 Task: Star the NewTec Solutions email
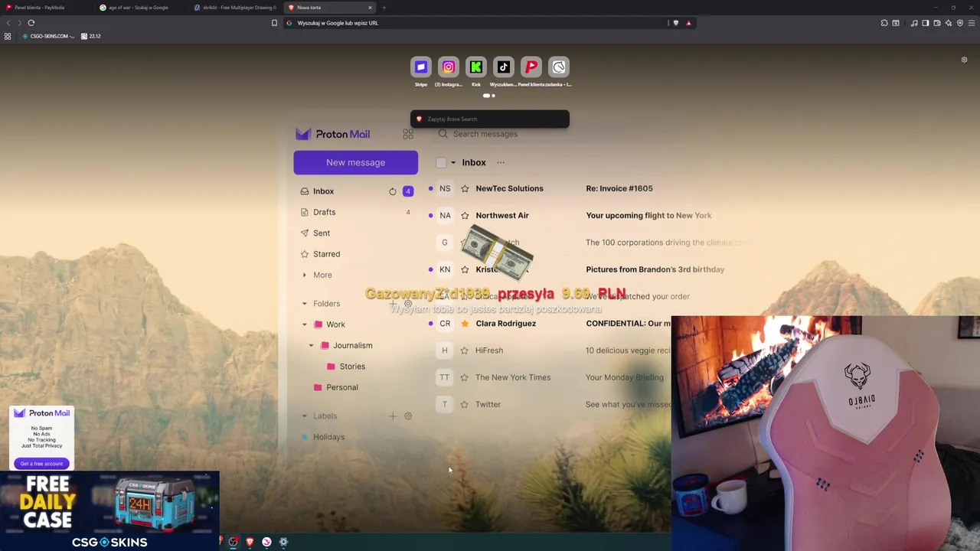pyautogui.click(x=465, y=188)
